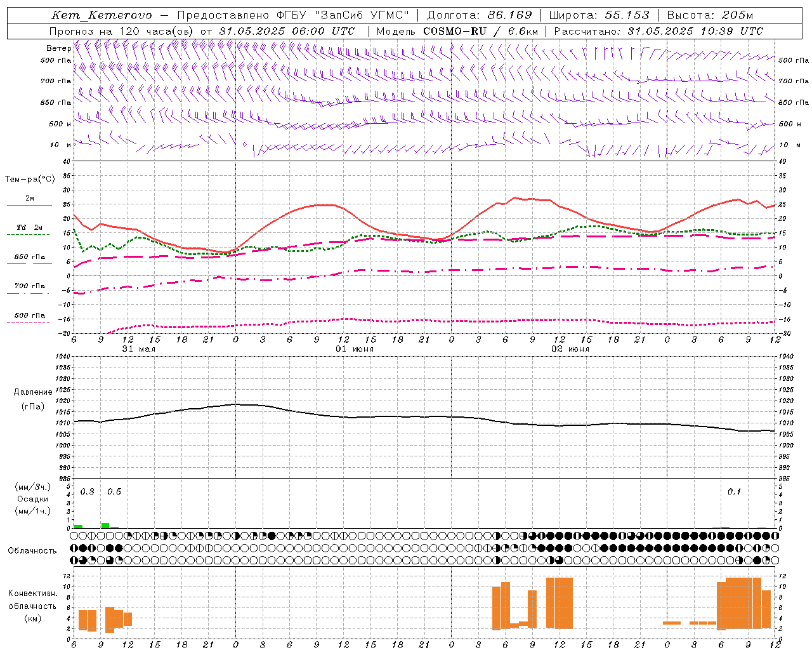This screenshot has width=812, height=650.
Task: Select the 0.5 precipitation amount value
Action: point(114,492)
